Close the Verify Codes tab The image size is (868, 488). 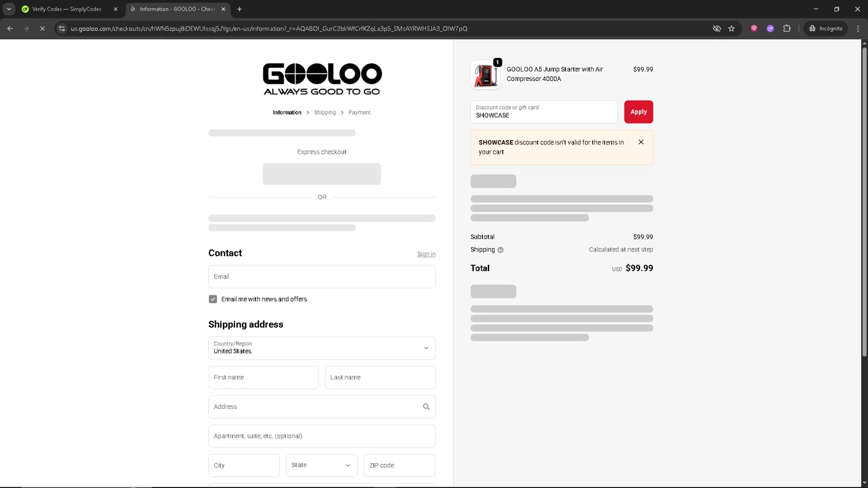pos(115,9)
